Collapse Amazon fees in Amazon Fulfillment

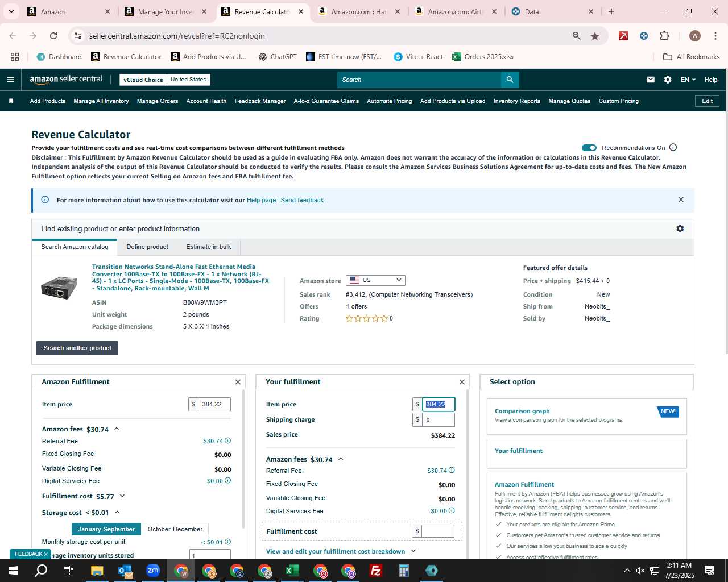[117, 429]
